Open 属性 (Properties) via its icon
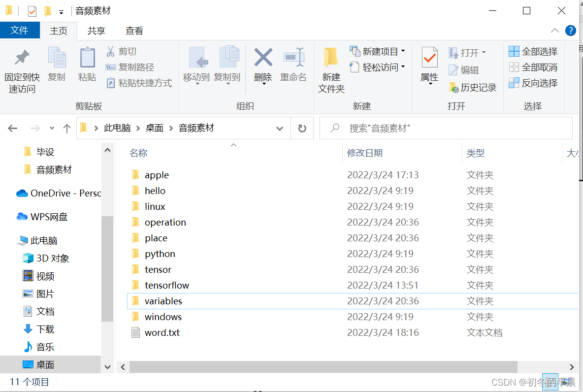The height and width of the screenshot is (392, 583). click(429, 65)
